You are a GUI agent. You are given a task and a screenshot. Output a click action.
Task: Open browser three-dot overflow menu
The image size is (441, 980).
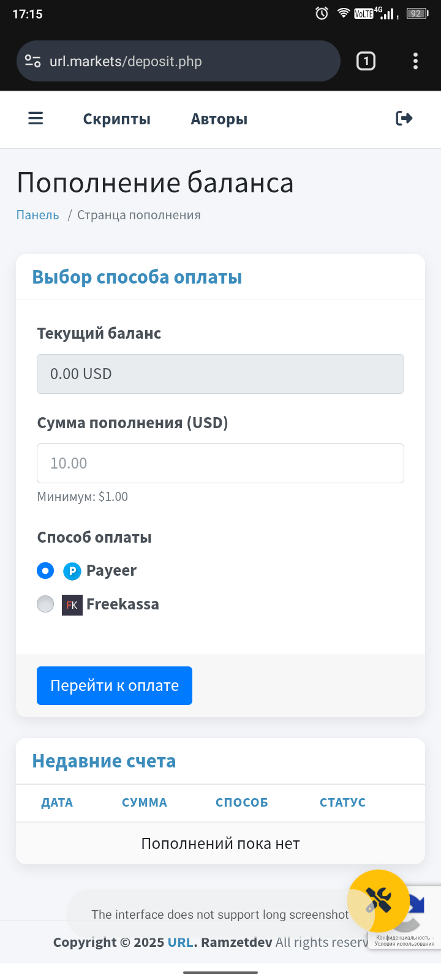(415, 61)
